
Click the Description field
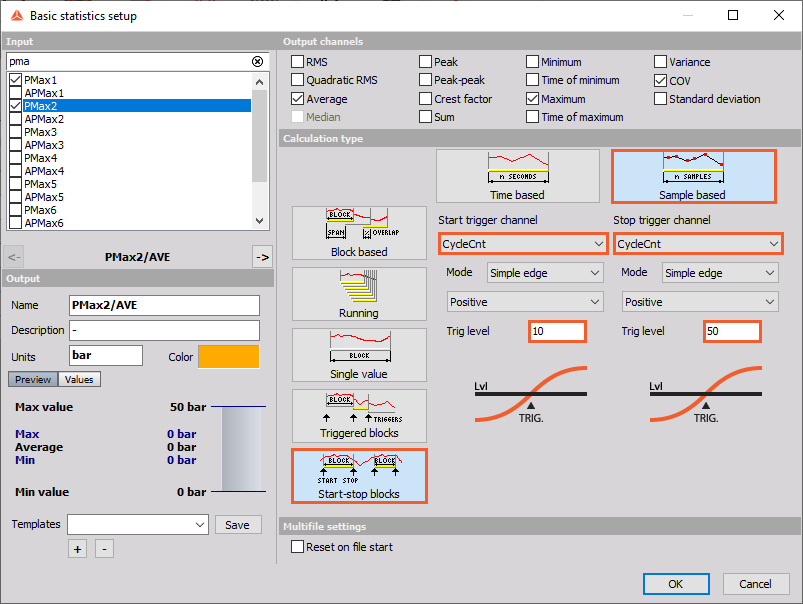[164, 330]
